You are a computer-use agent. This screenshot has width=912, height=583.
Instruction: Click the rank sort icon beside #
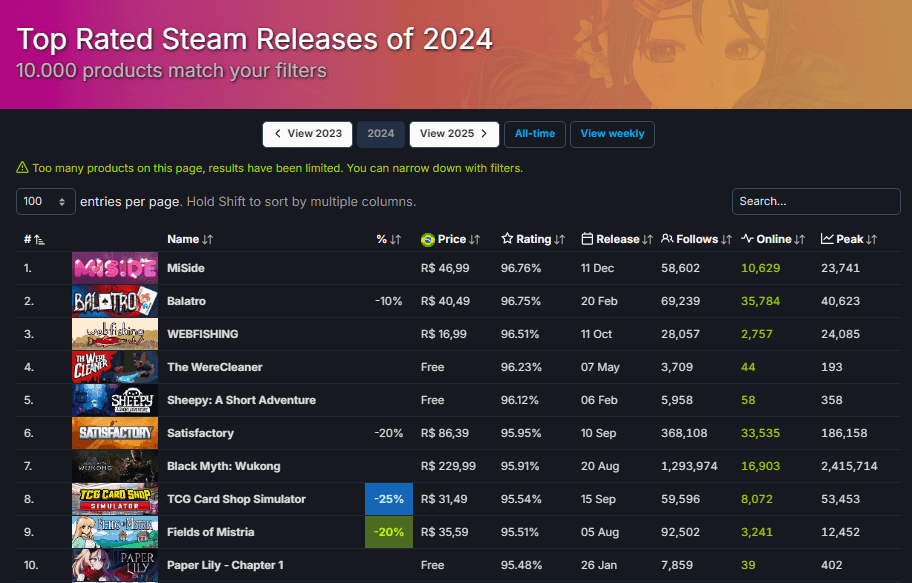(39, 240)
